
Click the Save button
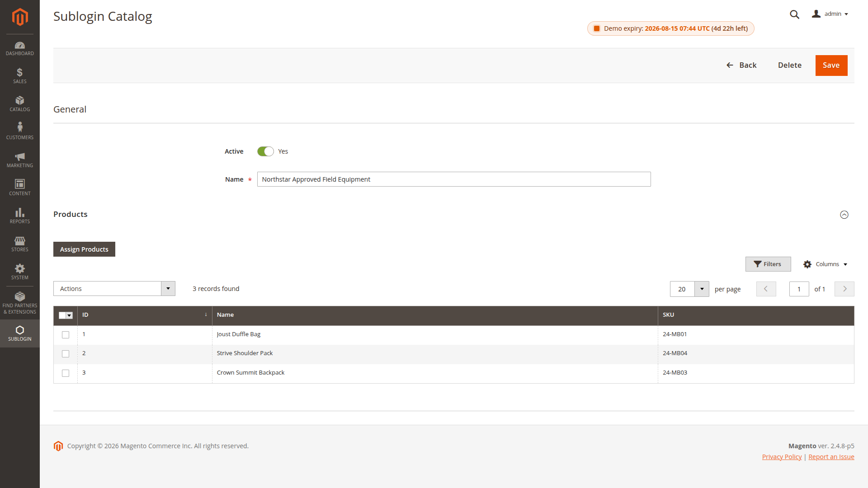(x=831, y=66)
